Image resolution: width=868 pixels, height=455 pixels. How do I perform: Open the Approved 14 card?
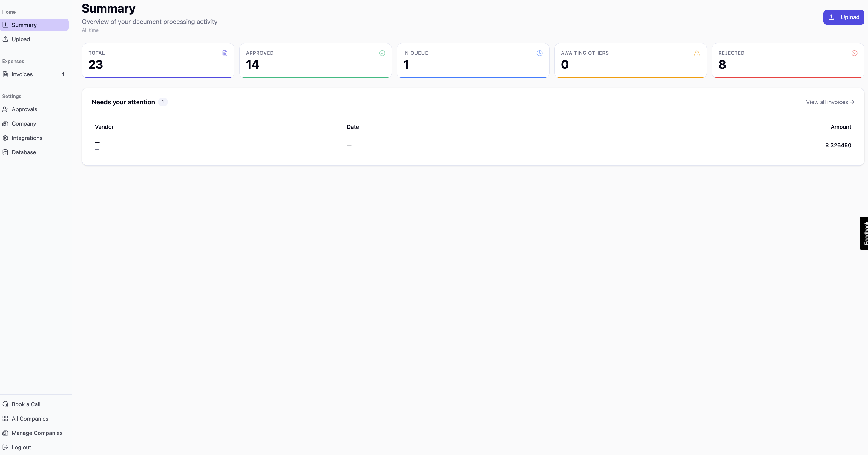pyautogui.click(x=315, y=61)
